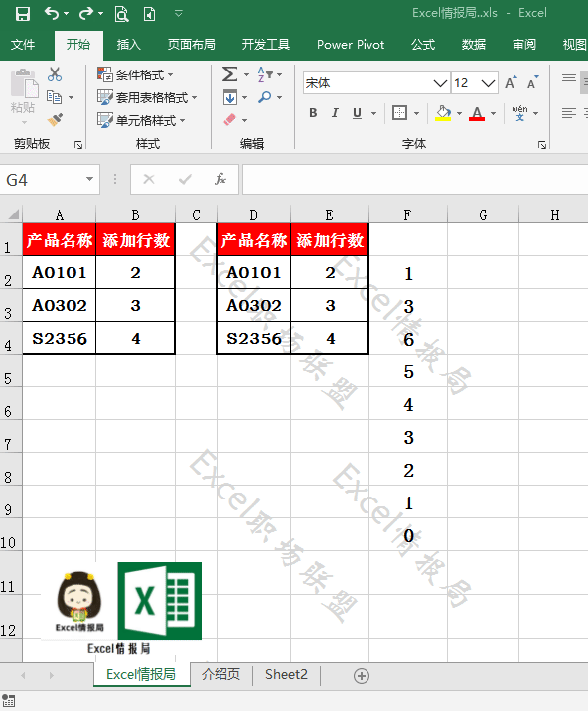
Task: Select the Excel情报局 sheet tab
Action: (141, 674)
